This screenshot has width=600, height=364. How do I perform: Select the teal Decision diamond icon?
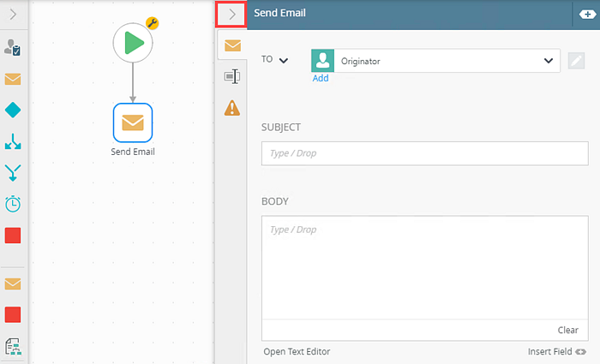13,110
